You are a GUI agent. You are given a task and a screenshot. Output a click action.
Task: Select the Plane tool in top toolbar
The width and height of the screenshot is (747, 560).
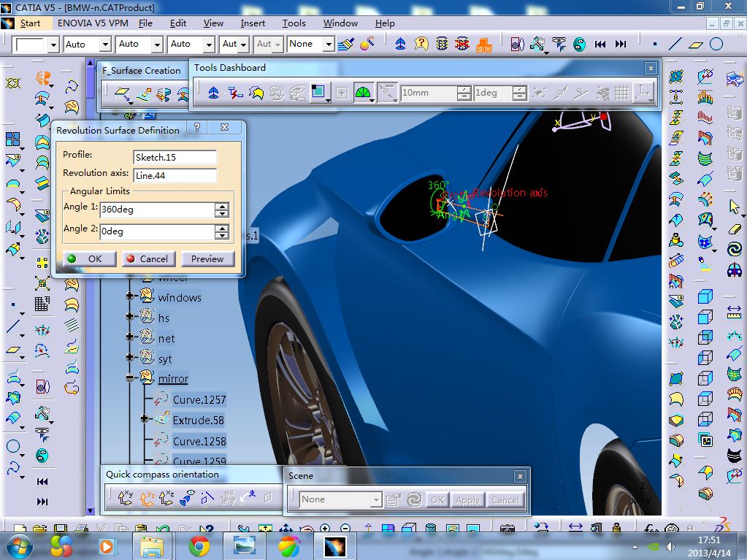(696, 45)
